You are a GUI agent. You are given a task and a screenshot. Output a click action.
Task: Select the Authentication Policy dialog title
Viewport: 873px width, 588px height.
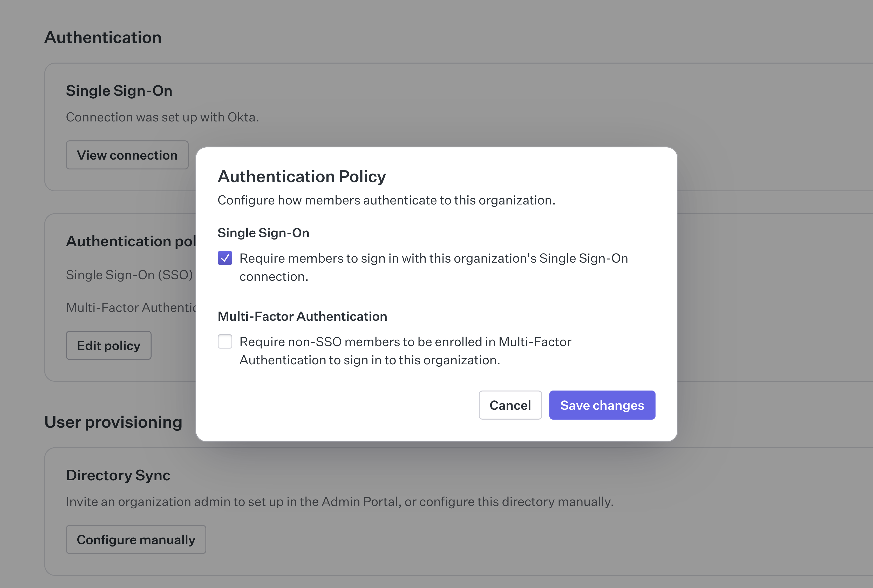(x=302, y=176)
